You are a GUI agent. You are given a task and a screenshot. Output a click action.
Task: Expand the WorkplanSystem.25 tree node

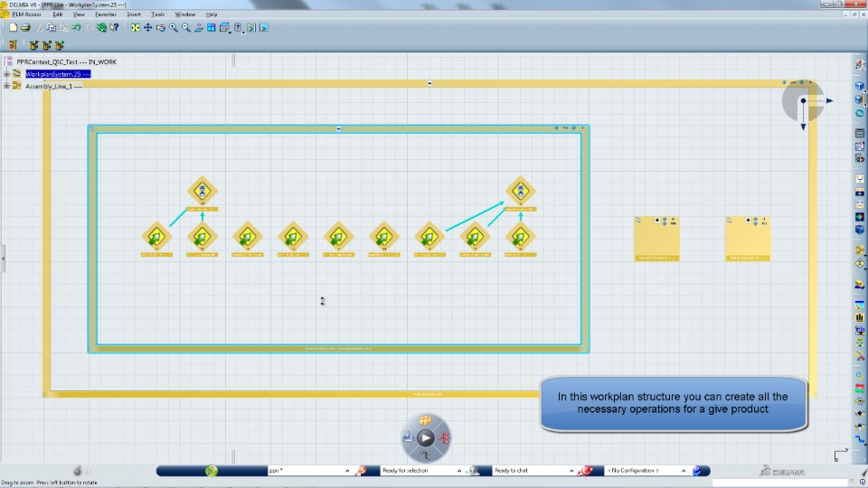tap(6, 73)
